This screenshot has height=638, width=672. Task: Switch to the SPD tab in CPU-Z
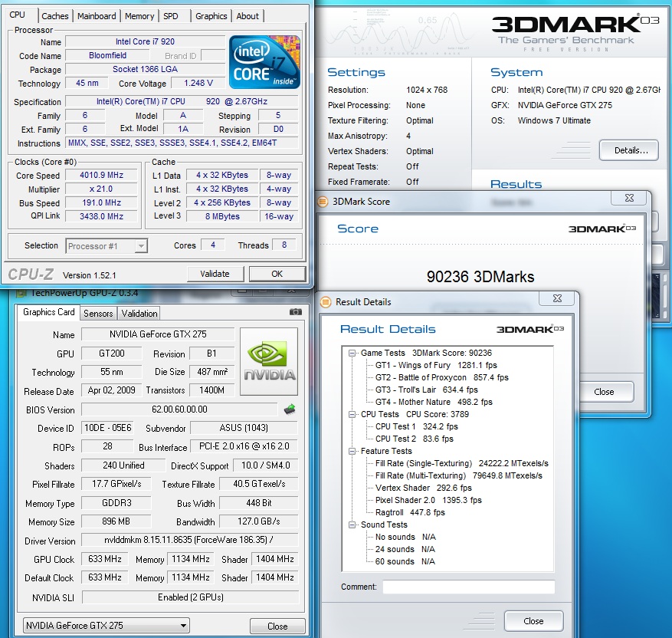coord(171,16)
